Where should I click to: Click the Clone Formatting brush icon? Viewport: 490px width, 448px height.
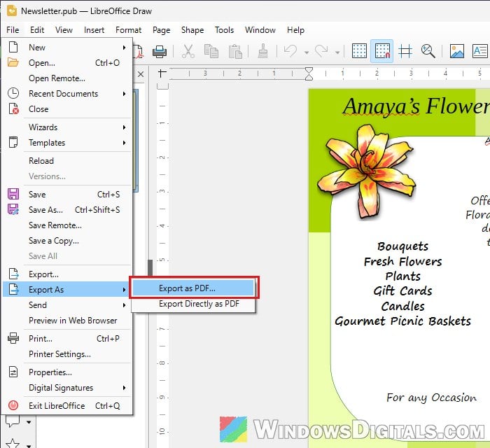[262, 51]
